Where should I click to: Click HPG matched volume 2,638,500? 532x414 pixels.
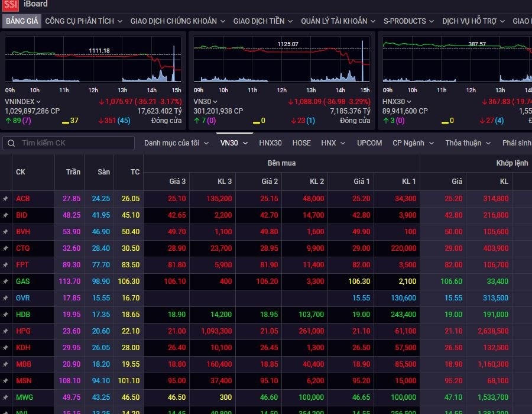pos(493,331)
